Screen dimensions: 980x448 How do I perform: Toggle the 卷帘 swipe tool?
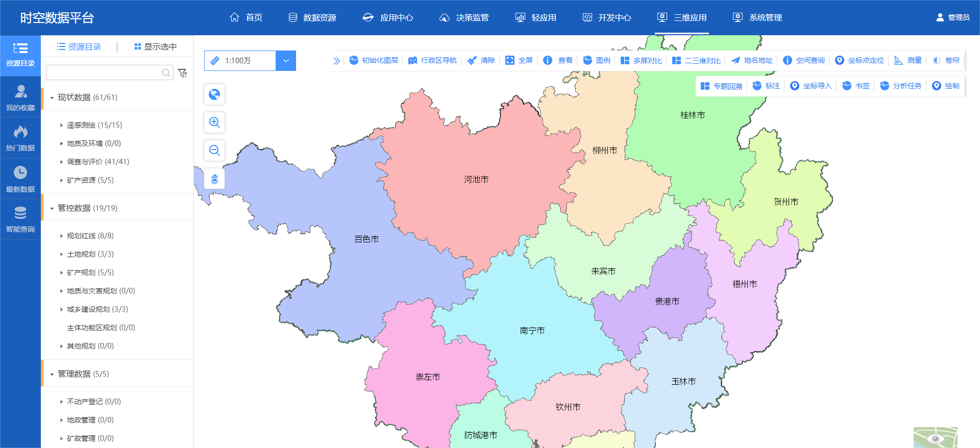click(946, 60)
